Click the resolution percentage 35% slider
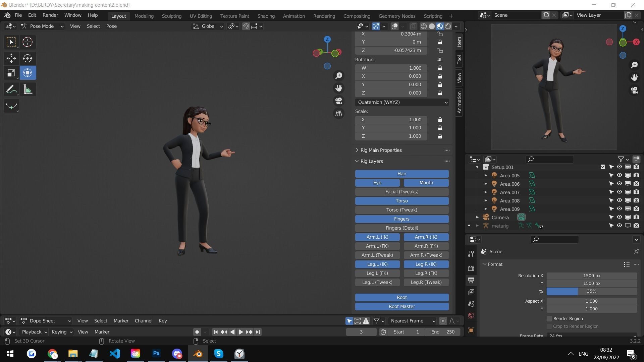Image resolution: width=644 pixels, height=362 pixels. 592,291
